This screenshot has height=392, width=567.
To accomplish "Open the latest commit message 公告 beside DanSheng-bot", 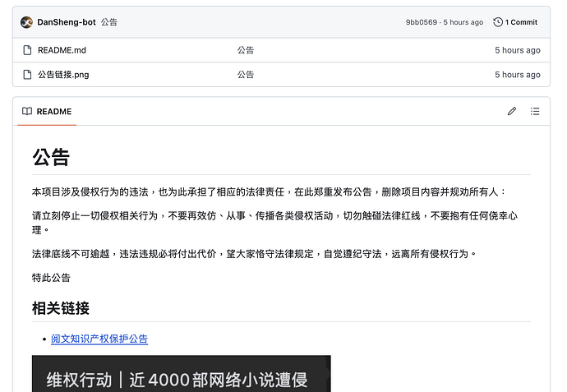I will tap(109, 22).
